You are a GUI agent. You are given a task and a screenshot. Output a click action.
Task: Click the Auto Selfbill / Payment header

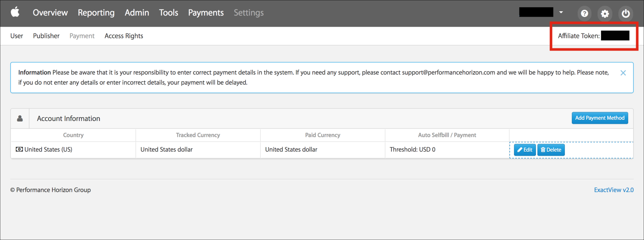[x=447, y=135]
